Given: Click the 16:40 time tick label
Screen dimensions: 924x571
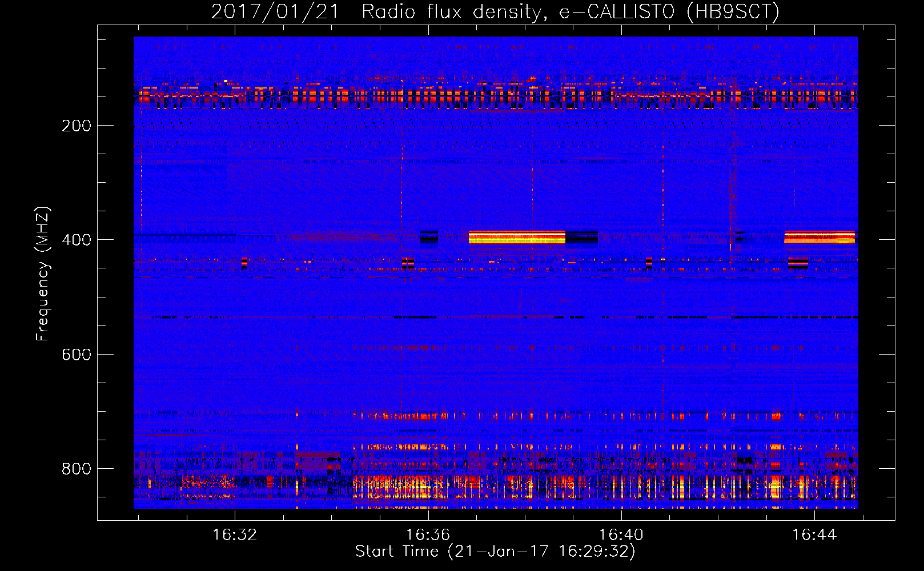Looking at the screenshot, I should point(621,534).
